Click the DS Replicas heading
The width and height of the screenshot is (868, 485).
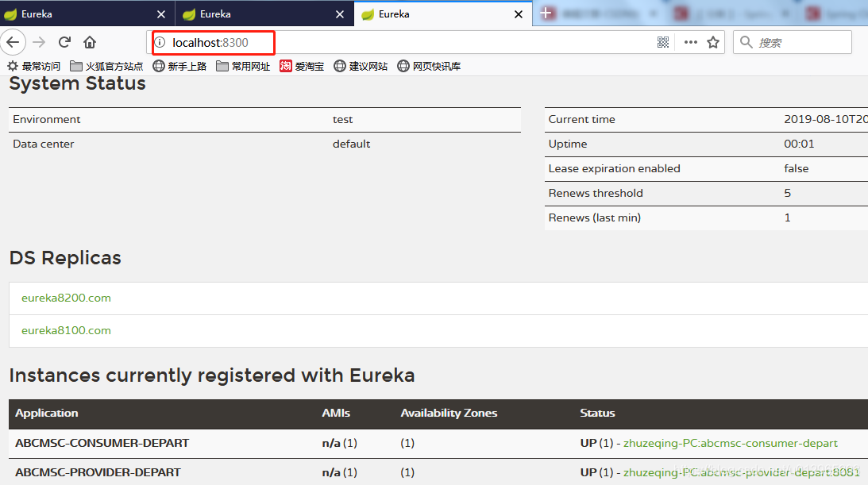65,258
